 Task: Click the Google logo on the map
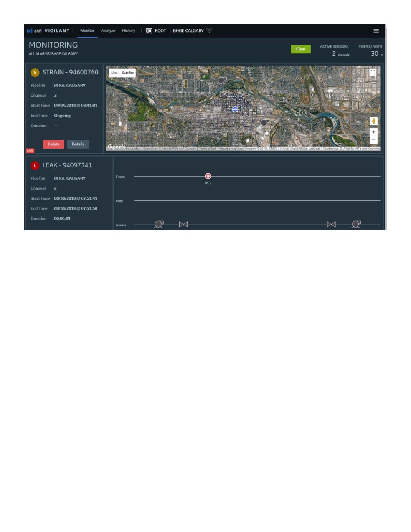117,146
